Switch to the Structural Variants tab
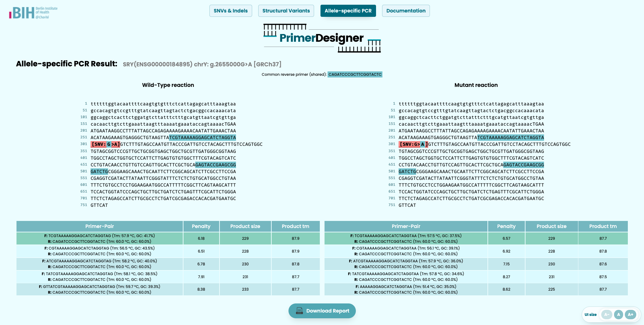644x325 pixels. [286, 11]
